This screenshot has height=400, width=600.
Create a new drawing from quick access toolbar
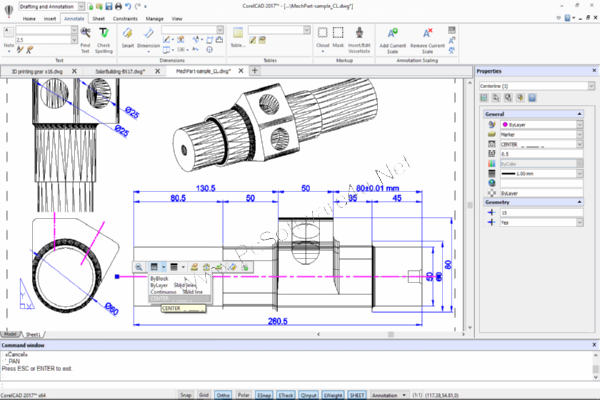coord(90,7)
